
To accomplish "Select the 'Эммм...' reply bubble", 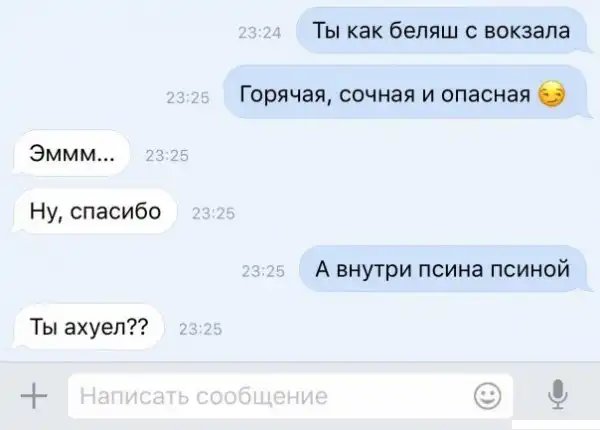I will (x=72, y=154).
